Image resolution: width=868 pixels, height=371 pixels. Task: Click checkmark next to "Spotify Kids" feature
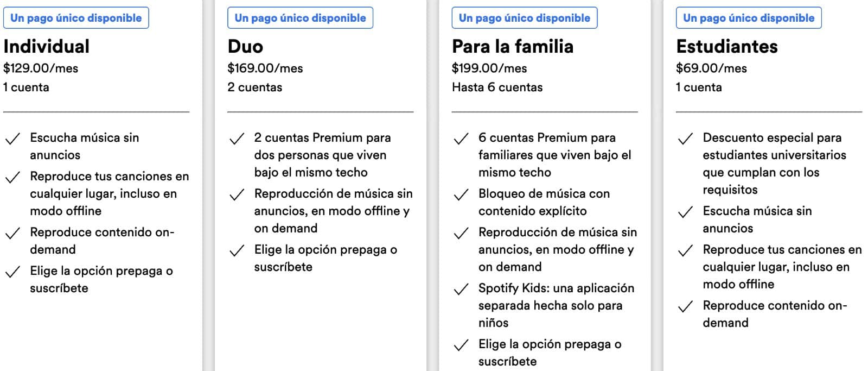point(461,290)
